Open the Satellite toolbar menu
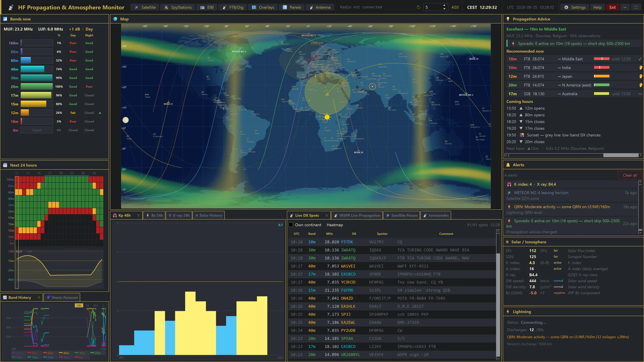644x362 pixels. [x=145, y=7]
